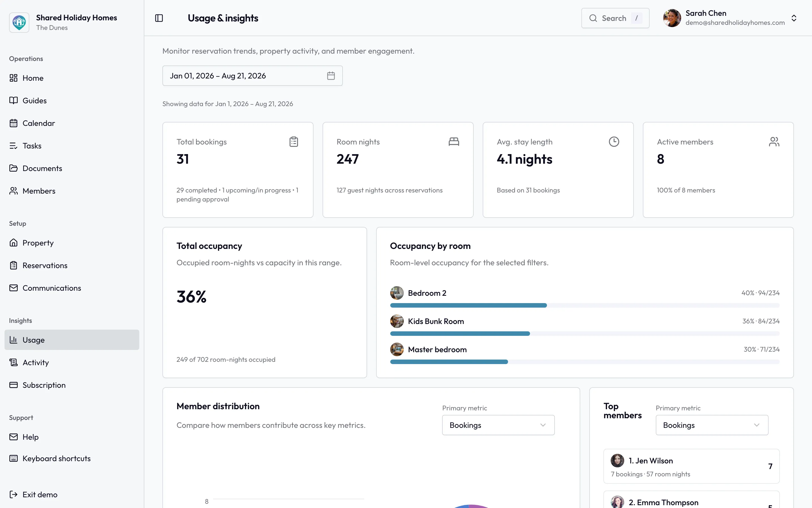Go to Guides section
The width and height of the screenshot is (812, 508).
pos(72,100)
